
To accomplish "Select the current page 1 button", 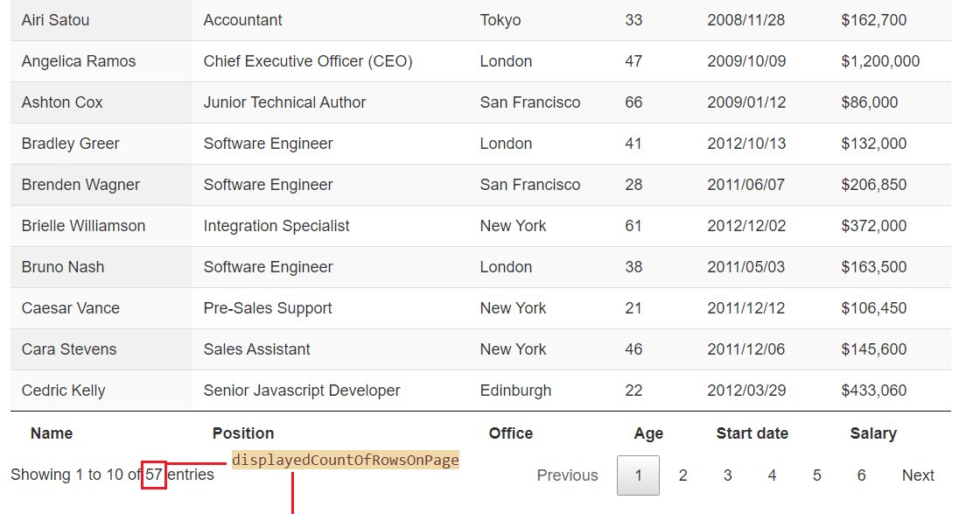I will coord(638,475).
